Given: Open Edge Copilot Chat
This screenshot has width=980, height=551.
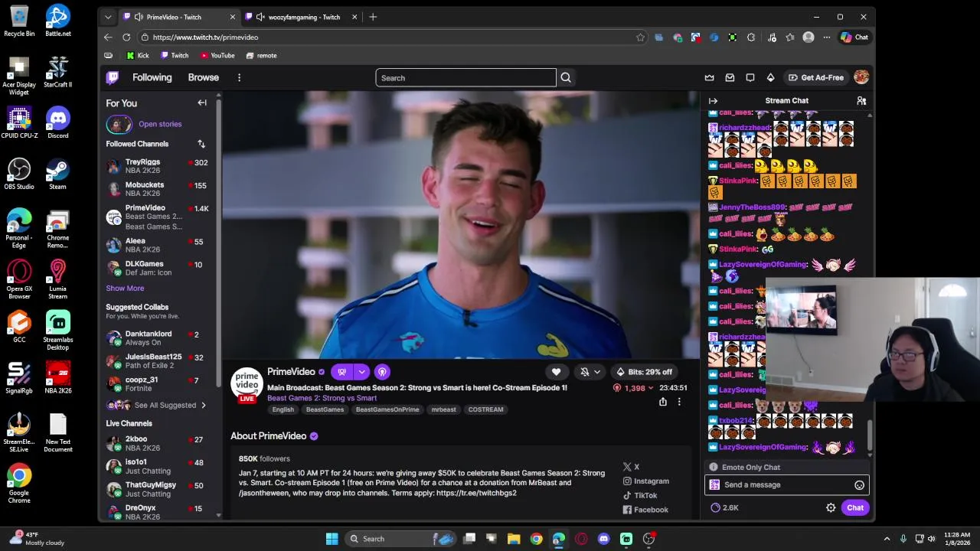Looking at the screenshot, I should coord(854,37).
